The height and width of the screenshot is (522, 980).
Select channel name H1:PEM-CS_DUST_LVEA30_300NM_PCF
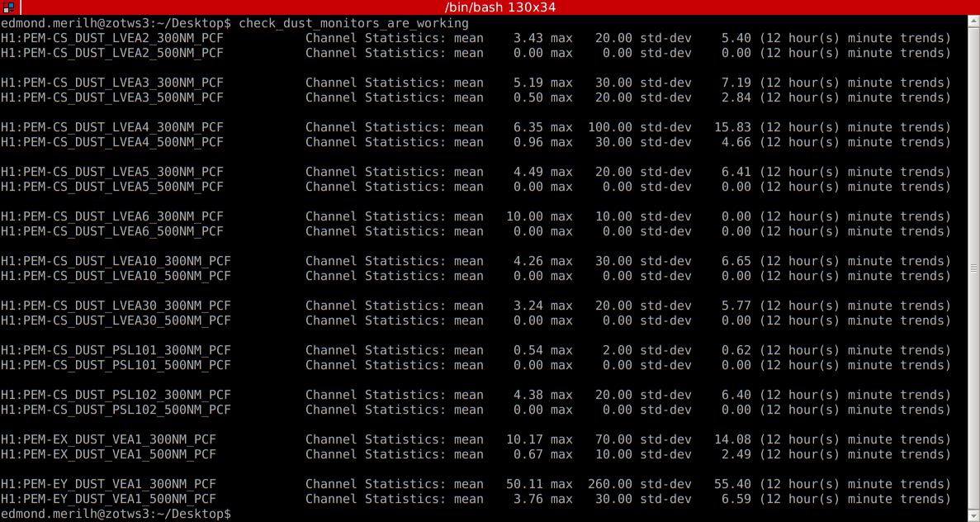tap(116, 306)
